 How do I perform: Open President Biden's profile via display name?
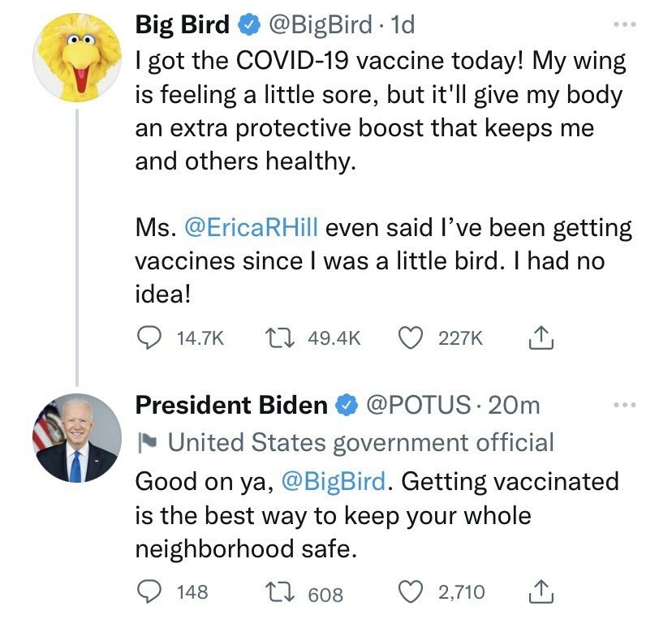pos(231,405)
